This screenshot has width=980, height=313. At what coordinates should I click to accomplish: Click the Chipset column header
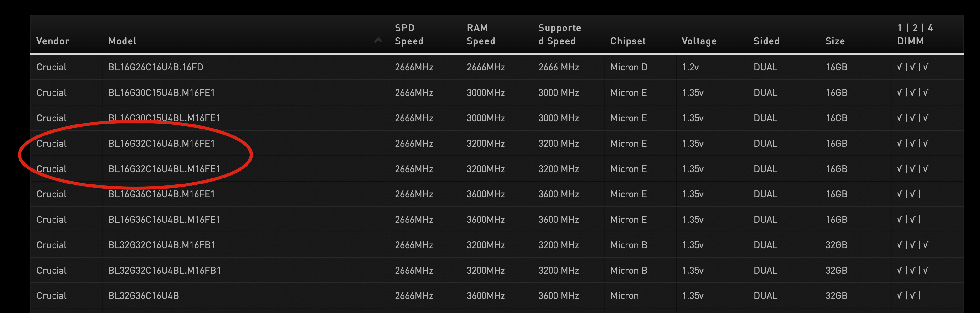(x=628, y=41)
